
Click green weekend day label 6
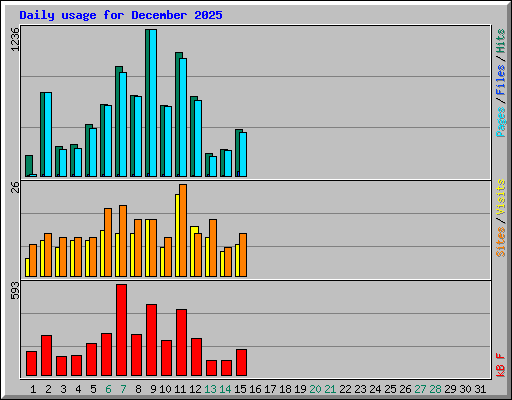click(108, 389)
